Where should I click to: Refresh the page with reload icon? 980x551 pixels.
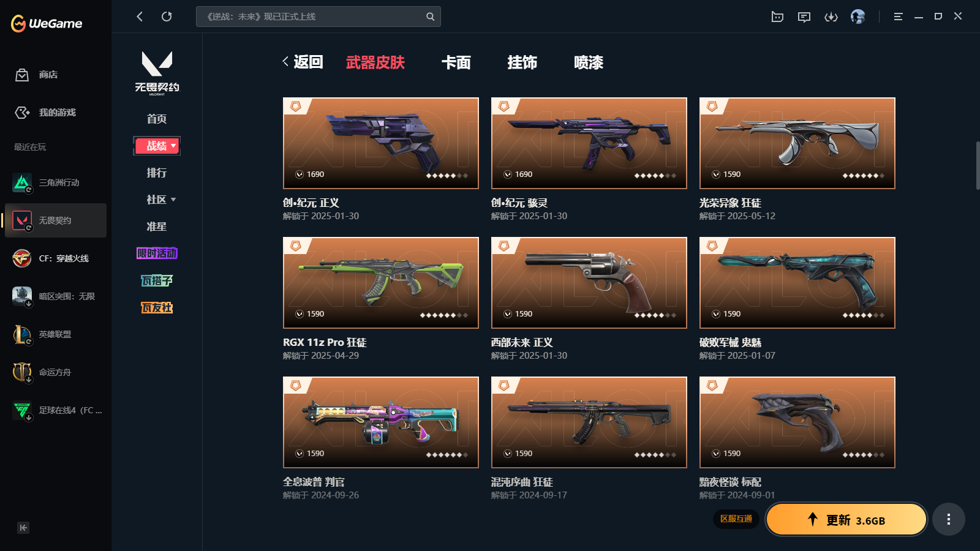click(167, 17)
